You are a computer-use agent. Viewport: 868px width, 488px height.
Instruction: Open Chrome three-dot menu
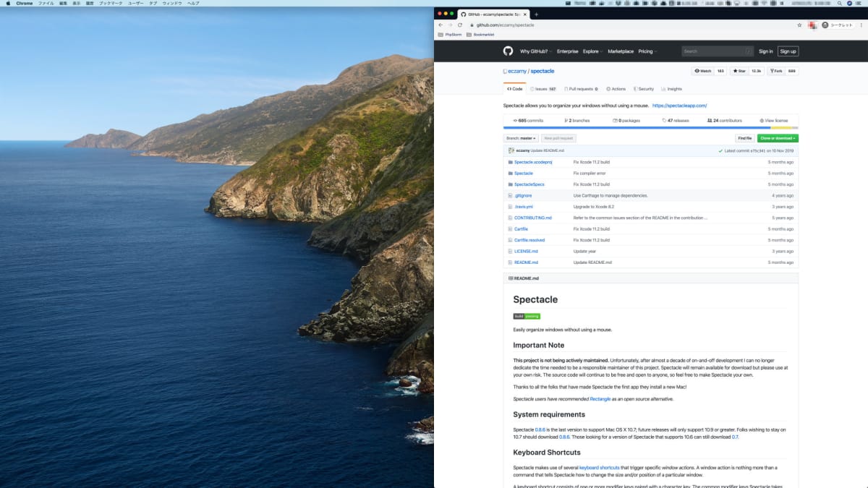(x=861, y=25)
